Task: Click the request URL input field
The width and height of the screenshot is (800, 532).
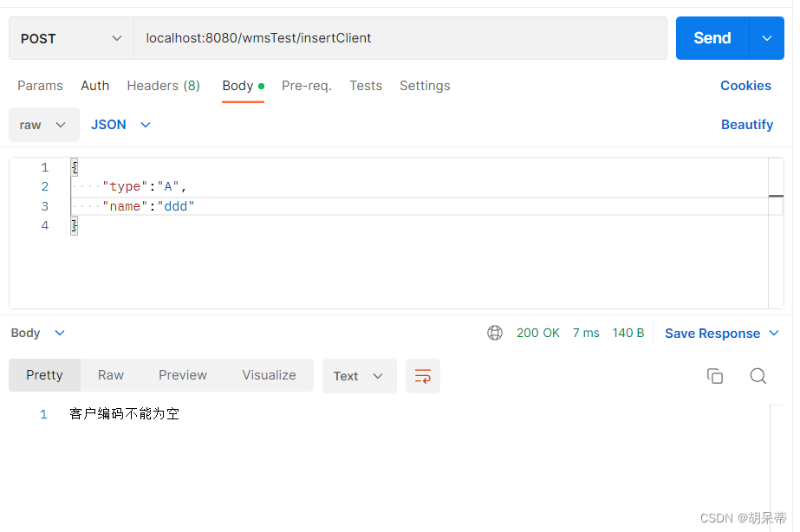Action: click(x=400, y=38)
